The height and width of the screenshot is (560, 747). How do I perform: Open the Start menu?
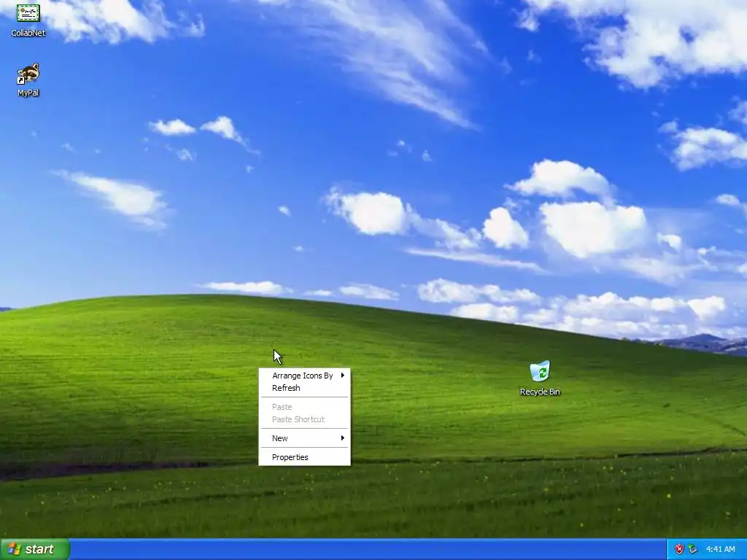(35, 549)
